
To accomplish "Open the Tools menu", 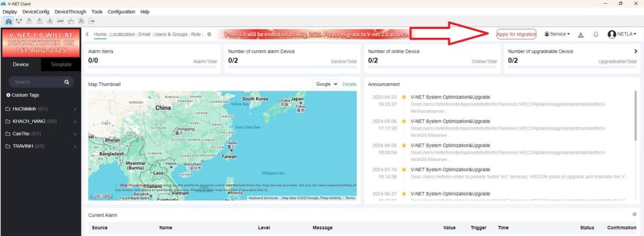I will [97, 12].
